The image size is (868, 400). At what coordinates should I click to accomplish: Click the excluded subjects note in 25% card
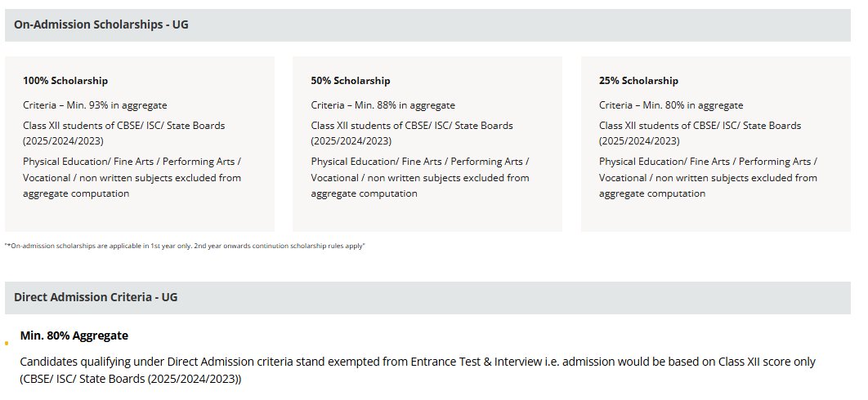[708, 178]
